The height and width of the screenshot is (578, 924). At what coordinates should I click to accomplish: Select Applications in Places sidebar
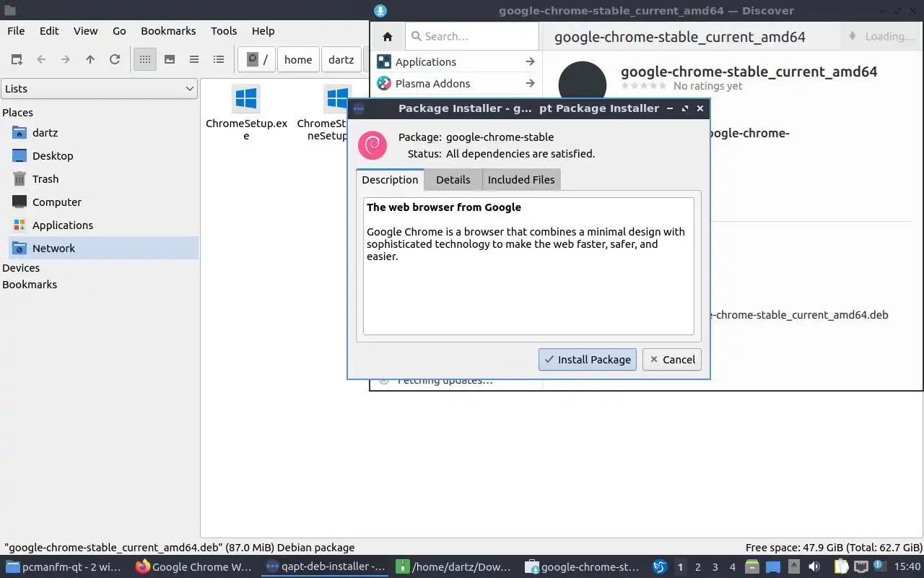pos(103,225)
